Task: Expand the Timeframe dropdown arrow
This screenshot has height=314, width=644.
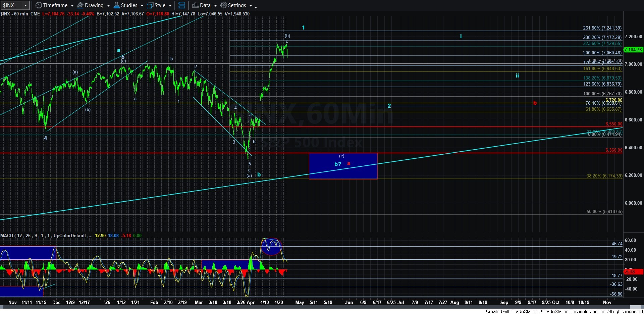Action: click(x=72, y=6)
